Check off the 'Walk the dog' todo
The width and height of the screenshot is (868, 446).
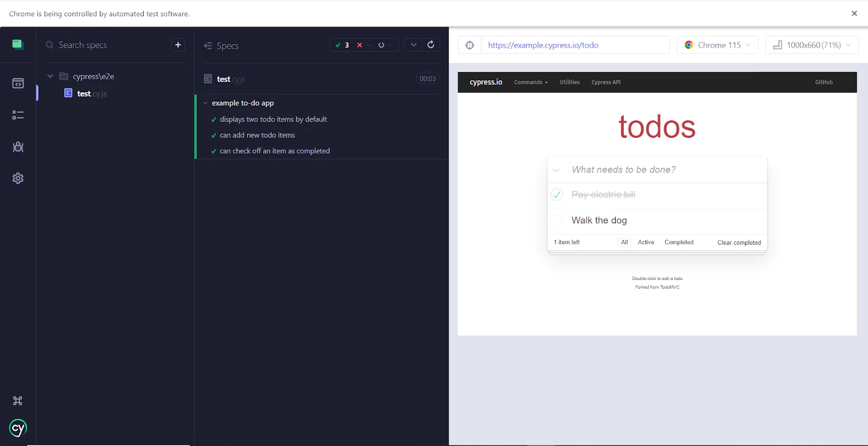[x=557, y=220]
